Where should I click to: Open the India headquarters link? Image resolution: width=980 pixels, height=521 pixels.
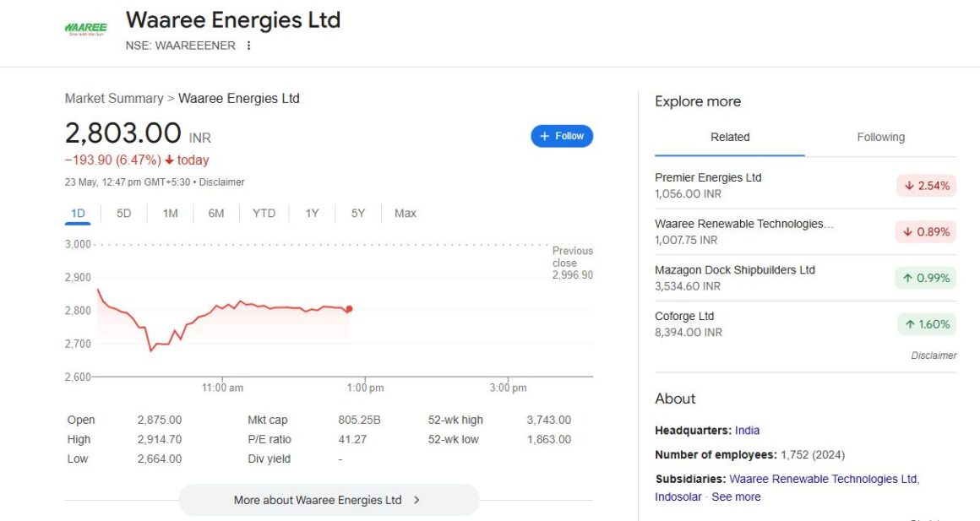coord(747,431)
